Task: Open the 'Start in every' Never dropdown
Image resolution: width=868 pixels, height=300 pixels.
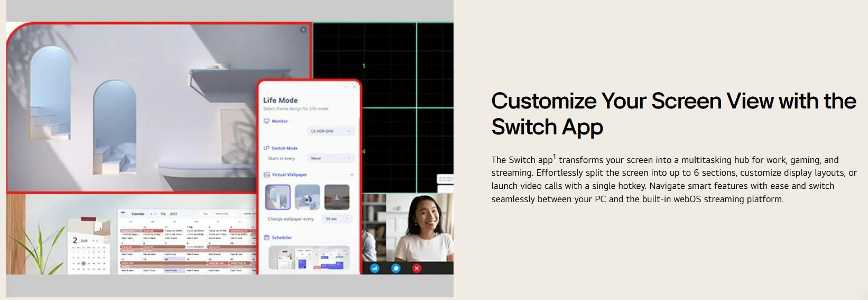Action: pyautogui.click(x=330, y=158)
